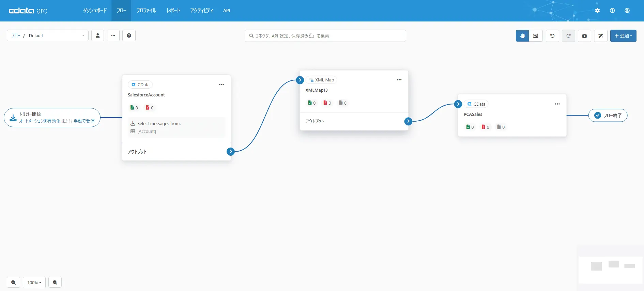
Task: Take a flow snapshot with camera icon
Action: 585,36
